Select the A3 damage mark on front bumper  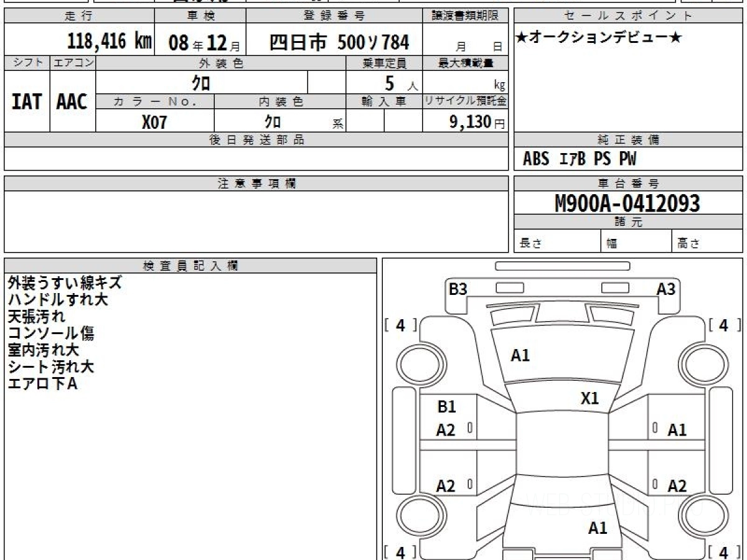click(666, 289)
